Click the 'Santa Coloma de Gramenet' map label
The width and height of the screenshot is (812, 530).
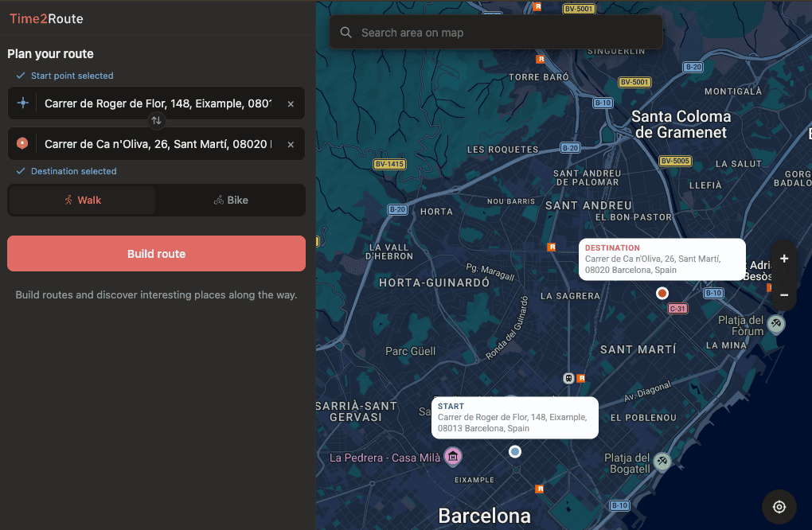coord(681,124)
